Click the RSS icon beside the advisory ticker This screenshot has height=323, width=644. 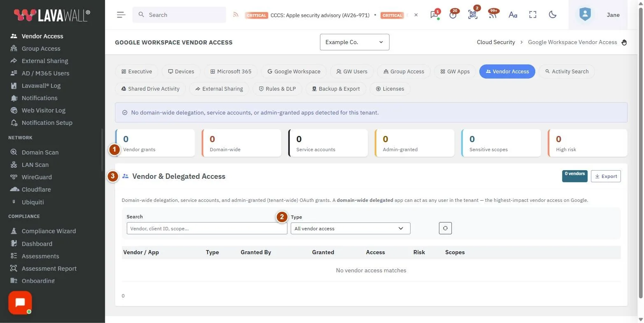click(x=236, y=15)
